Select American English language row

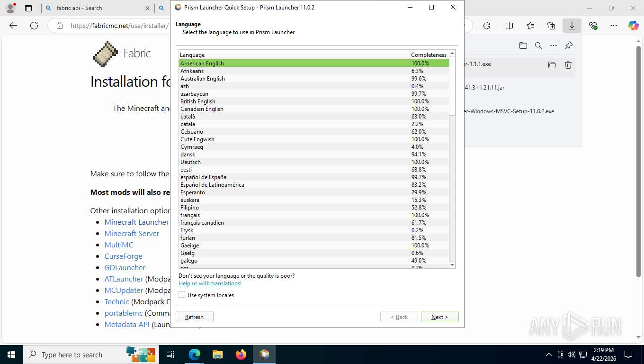coord(313,63)
